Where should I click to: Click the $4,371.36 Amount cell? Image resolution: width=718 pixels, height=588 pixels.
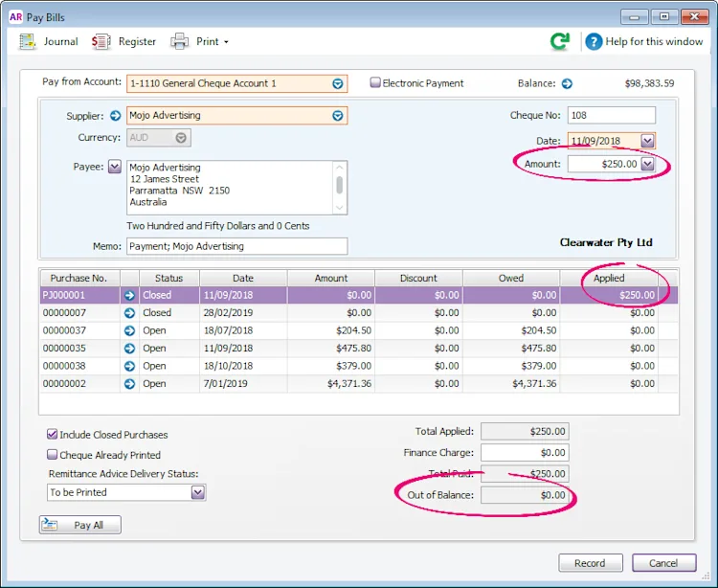coord(331,384)
